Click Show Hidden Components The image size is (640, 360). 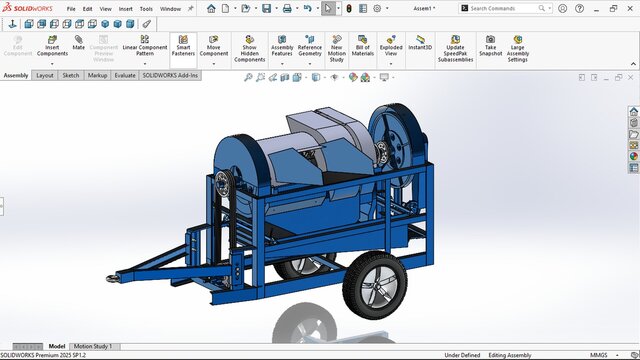pyautogui.click(x=249, y=49)
